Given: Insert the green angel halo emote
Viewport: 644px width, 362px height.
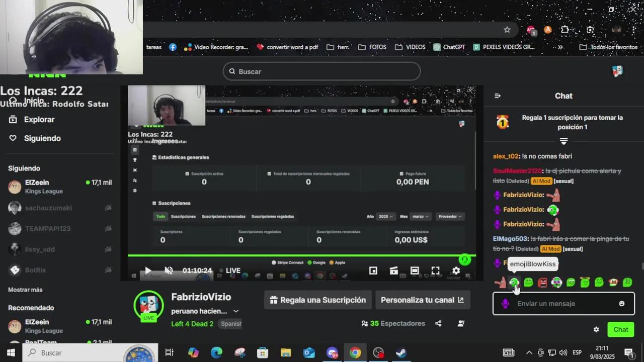Looking at the screenshot, I should click(x=585, y=283).
